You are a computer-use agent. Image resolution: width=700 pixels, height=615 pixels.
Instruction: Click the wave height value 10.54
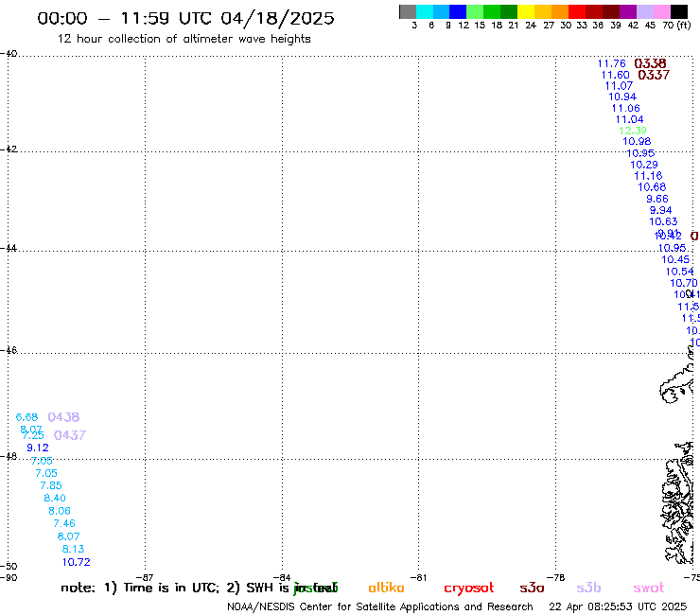[x=679, y=272]
